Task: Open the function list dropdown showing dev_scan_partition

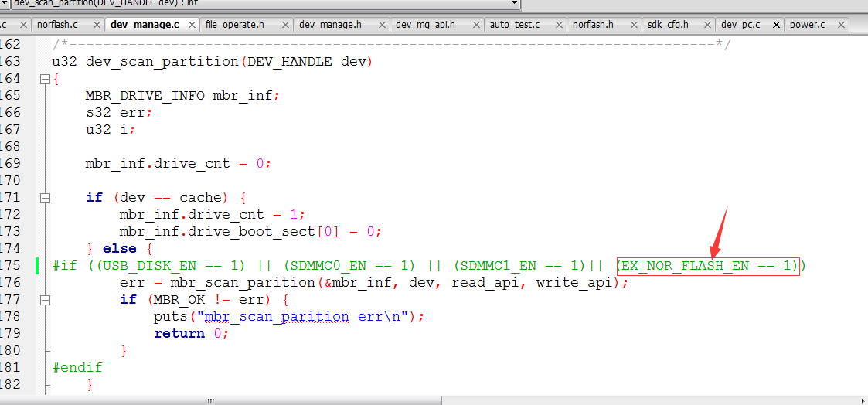Action: coord(514,3)
